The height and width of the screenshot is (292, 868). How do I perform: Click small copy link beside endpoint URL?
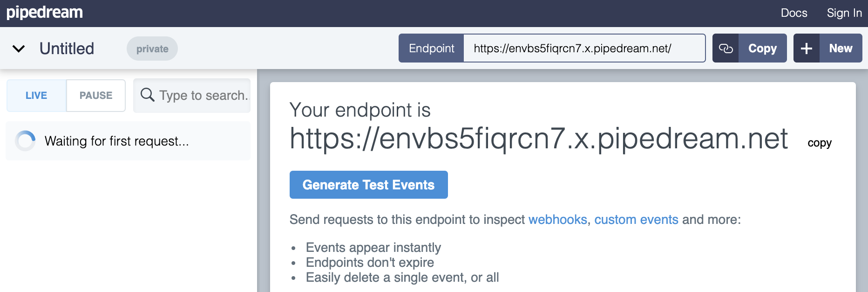[820, 143]
